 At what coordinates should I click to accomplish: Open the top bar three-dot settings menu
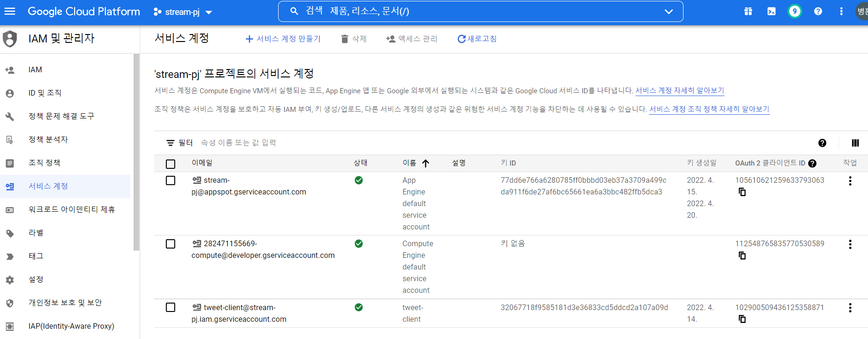841,11
